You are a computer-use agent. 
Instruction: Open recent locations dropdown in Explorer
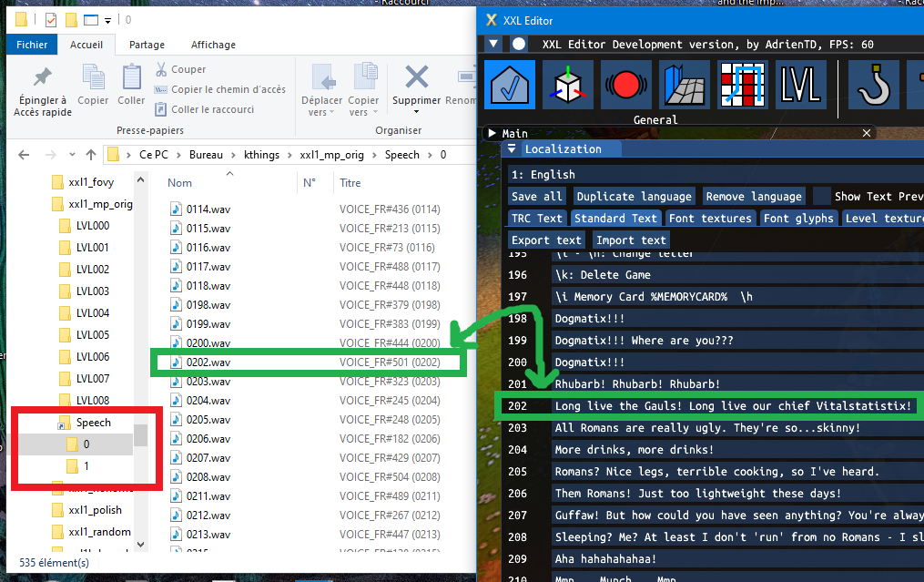pyautogui.click(x=72, y=155)
